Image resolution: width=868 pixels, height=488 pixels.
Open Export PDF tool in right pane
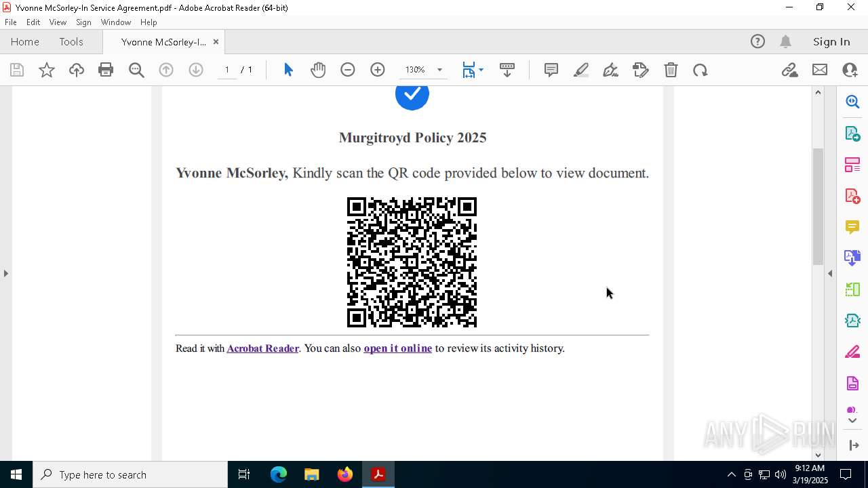coord(852,134)
